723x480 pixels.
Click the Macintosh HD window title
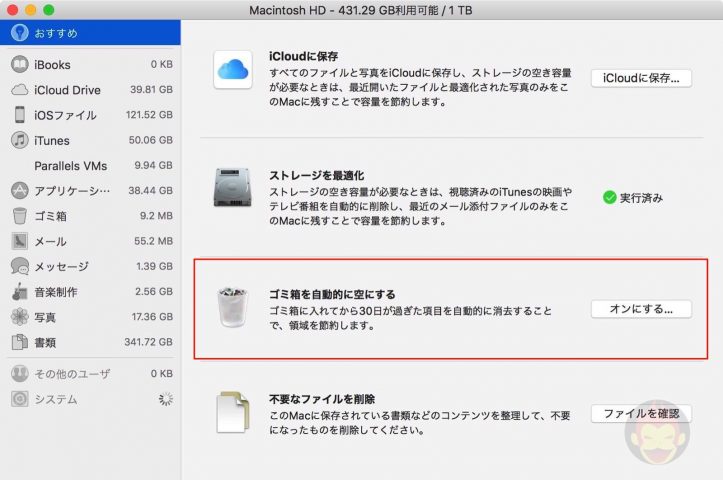(361, 10)
